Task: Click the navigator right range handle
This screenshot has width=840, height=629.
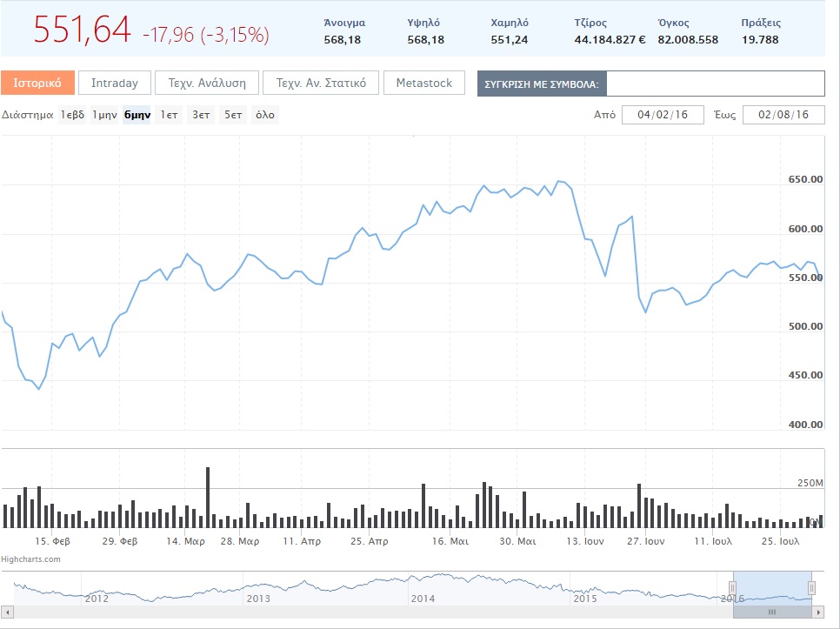Action: tap(811, 589)
